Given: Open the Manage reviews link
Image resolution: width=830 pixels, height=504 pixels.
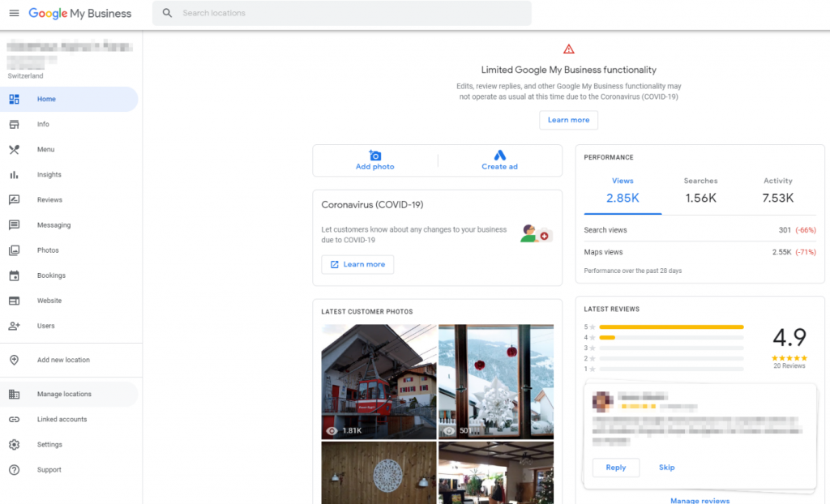Looking at the screenshot, I should [700, 500].
